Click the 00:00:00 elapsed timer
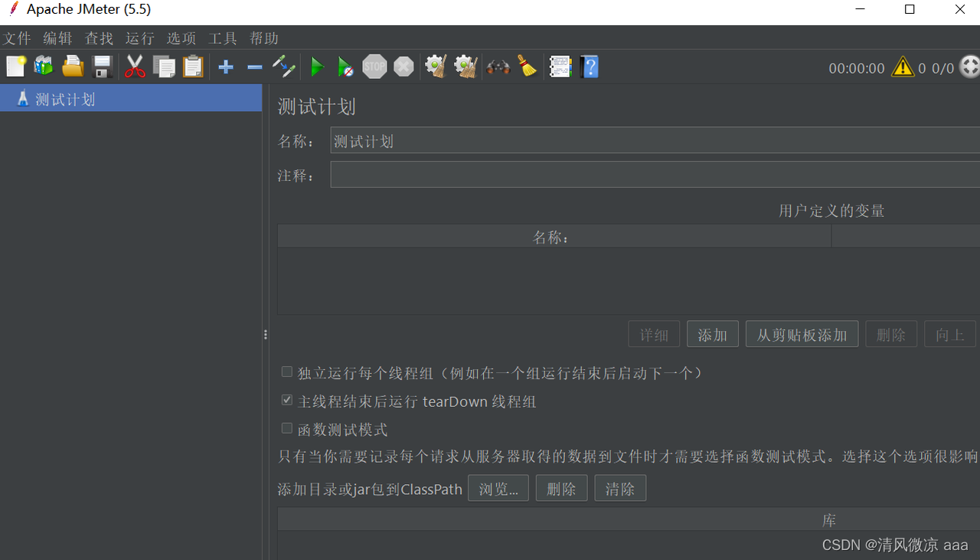 [x=857, y=68]
